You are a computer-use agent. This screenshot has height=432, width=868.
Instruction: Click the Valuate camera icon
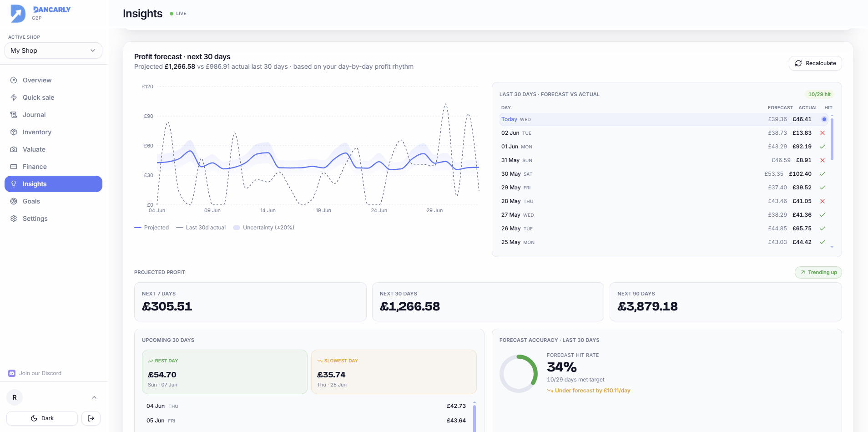click(x=14, y=149)
